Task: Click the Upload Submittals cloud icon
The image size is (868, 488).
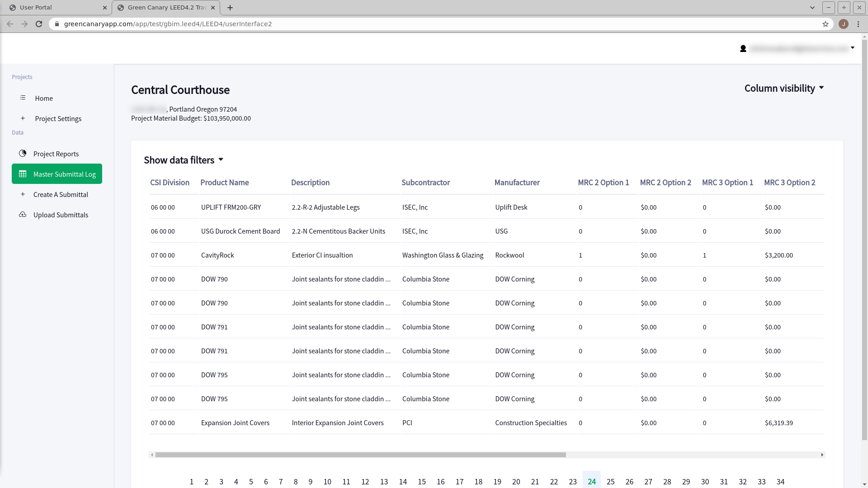Action: pyautogui.click(x=23, y=215)
